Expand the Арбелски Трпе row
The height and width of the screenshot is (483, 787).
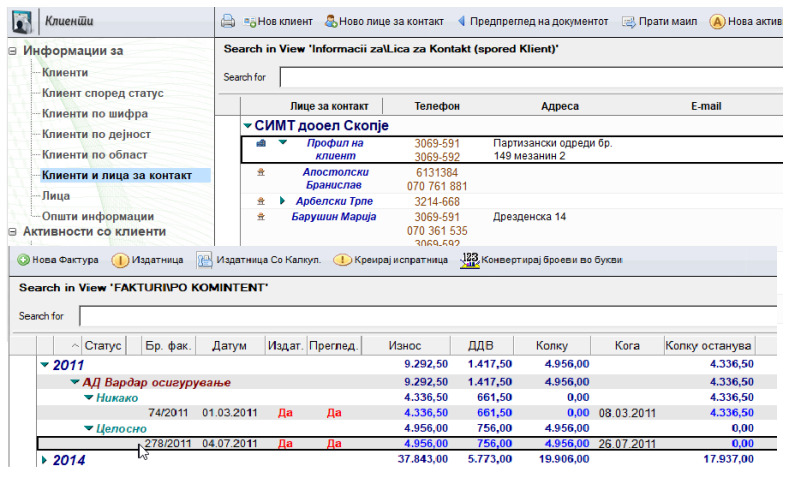click(282, 201)
